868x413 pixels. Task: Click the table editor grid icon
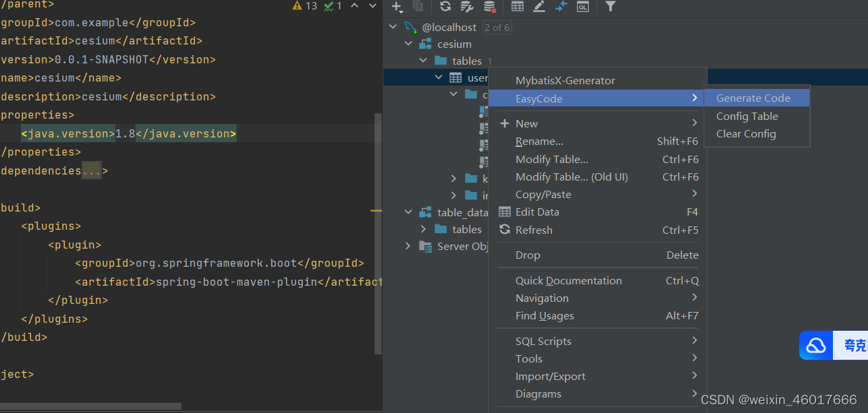tap(518, 6)
